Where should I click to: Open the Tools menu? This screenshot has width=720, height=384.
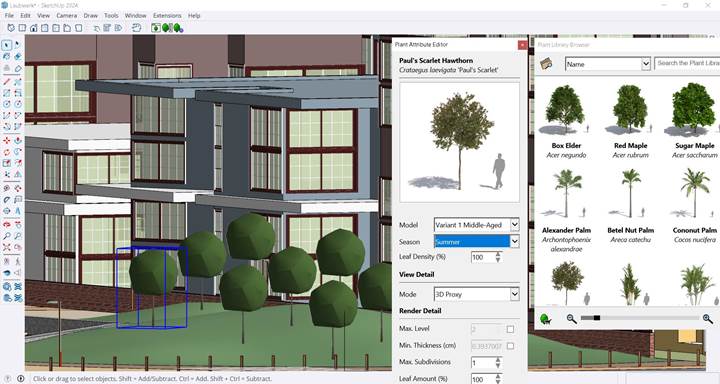click(111, 16)
